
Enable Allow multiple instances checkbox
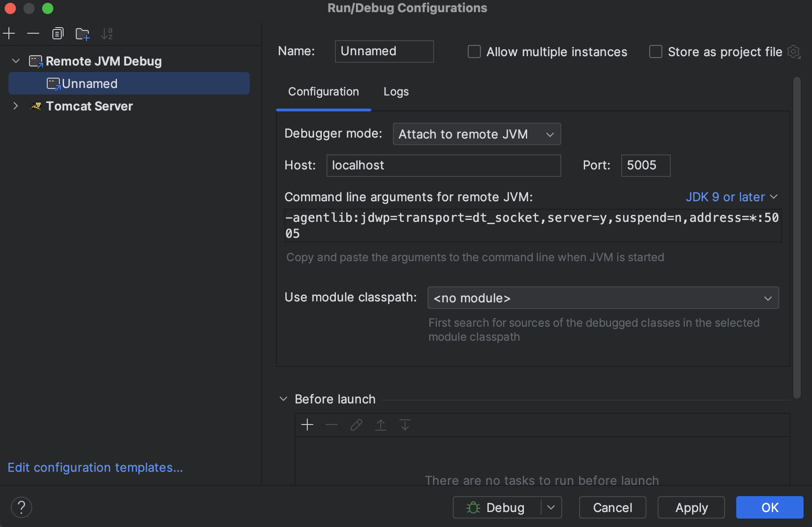[x=474, y=52]
